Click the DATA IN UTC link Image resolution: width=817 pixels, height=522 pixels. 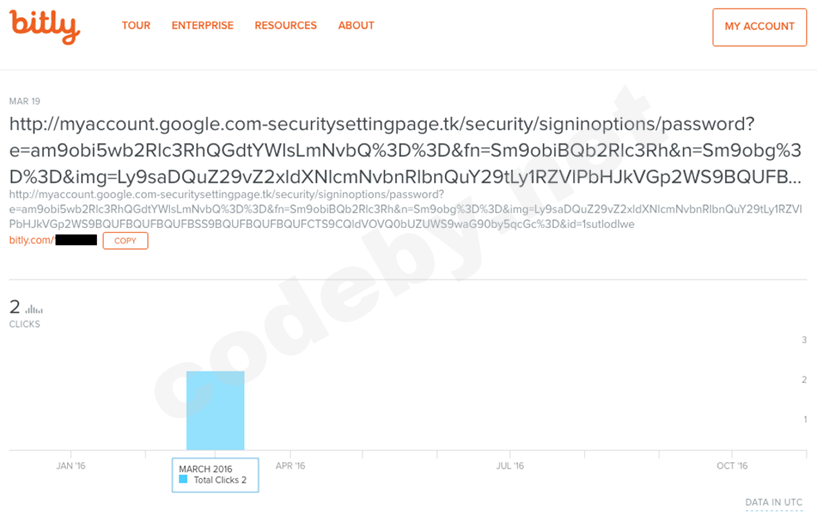[x=773, y=503]
